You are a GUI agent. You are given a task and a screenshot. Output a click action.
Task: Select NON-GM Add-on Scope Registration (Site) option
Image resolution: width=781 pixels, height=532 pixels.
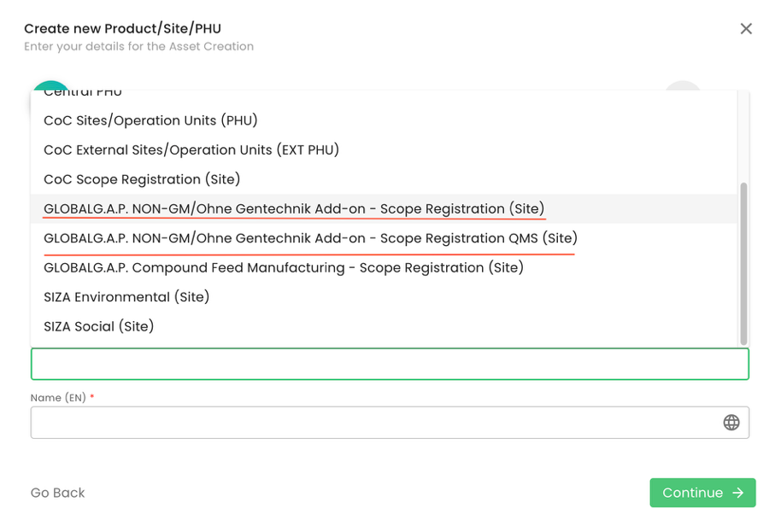point(294,209)
